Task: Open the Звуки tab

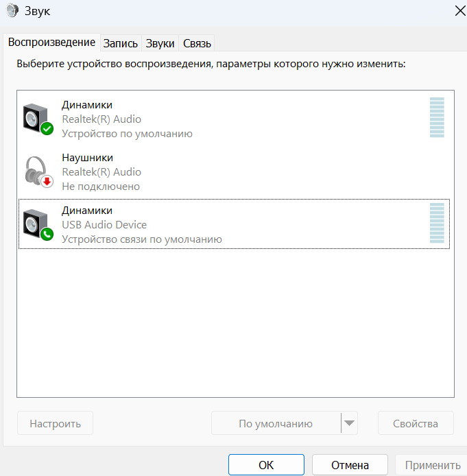Action: pos(160,43)
